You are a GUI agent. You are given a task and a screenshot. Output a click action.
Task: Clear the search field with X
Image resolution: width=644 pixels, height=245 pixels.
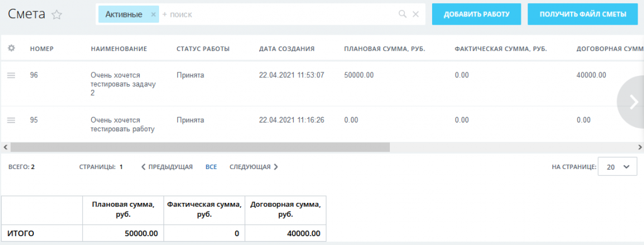click(x=416, y=14)
